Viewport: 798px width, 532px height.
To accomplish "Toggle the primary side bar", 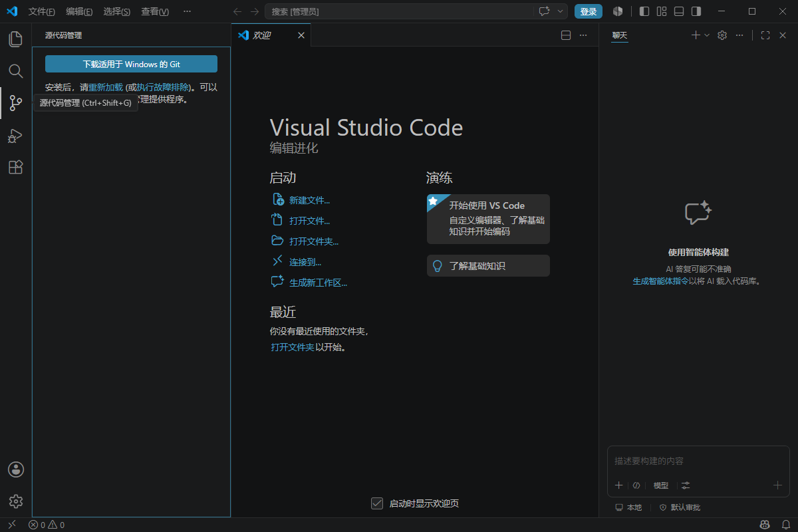I will 644,11.
